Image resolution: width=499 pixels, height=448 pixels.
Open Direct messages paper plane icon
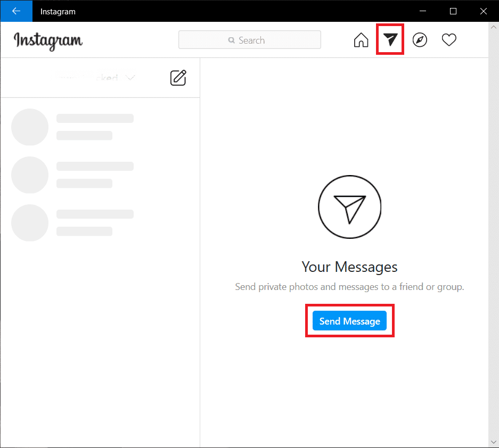[x=390, y=39]
